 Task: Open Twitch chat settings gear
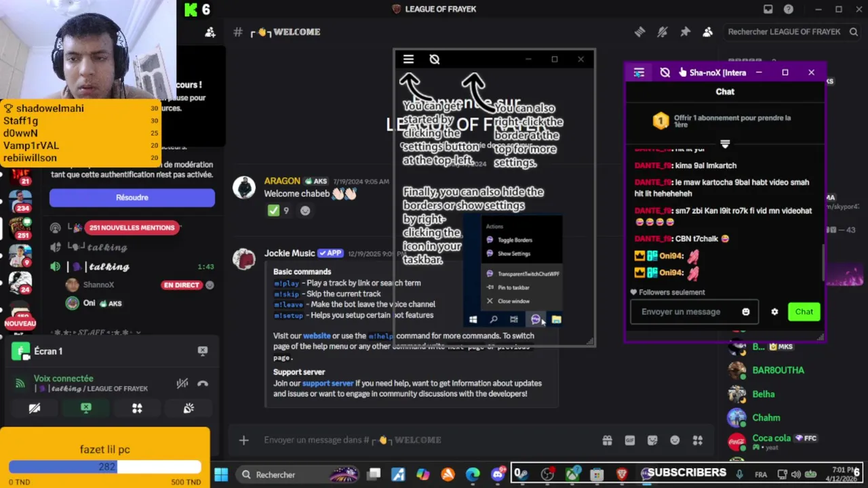point(774,312)
